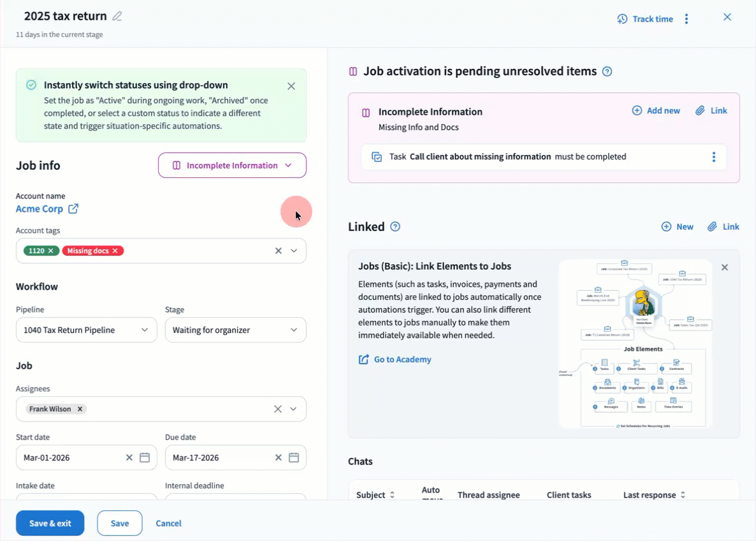Open the Track time timer
Screen dimensions: 756x541
point(645,19)
